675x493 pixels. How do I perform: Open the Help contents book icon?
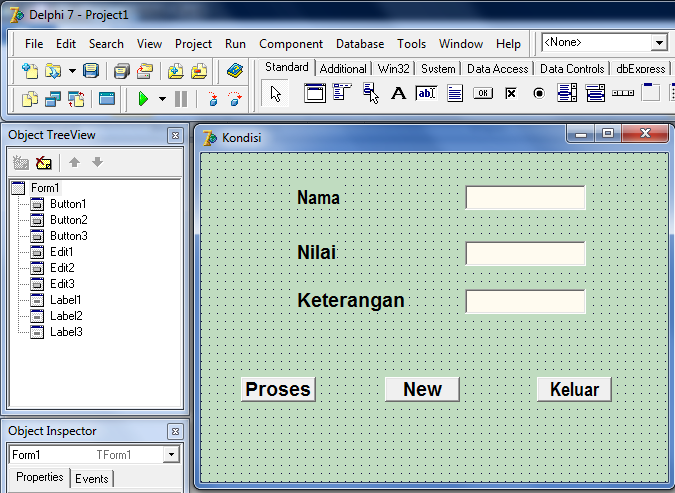point(235,71)
